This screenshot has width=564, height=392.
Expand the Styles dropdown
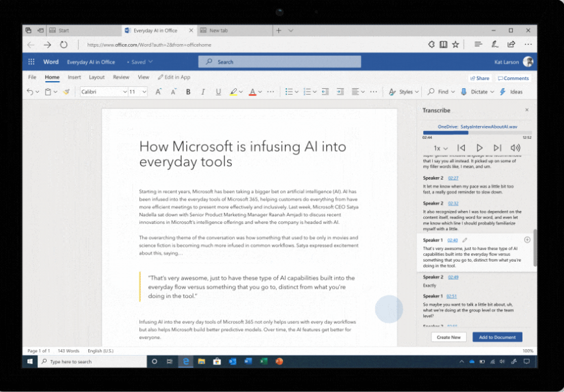pyautogui.click(x=417, y=92)
